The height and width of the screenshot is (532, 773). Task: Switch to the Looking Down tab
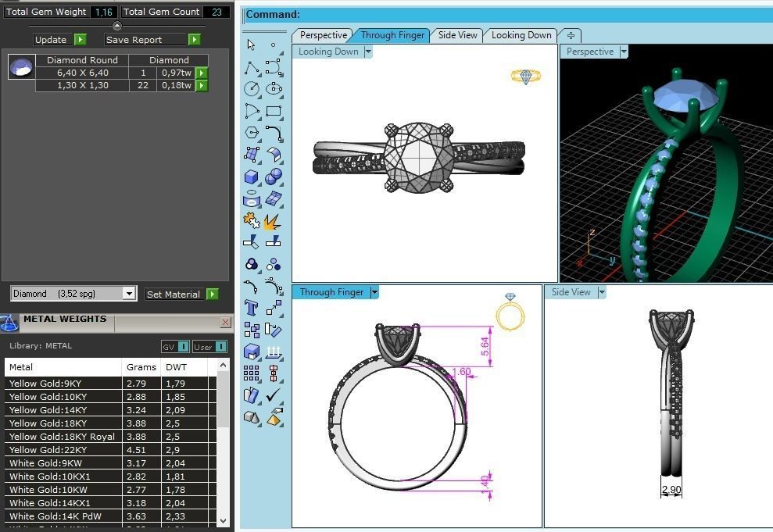[521, 35]
